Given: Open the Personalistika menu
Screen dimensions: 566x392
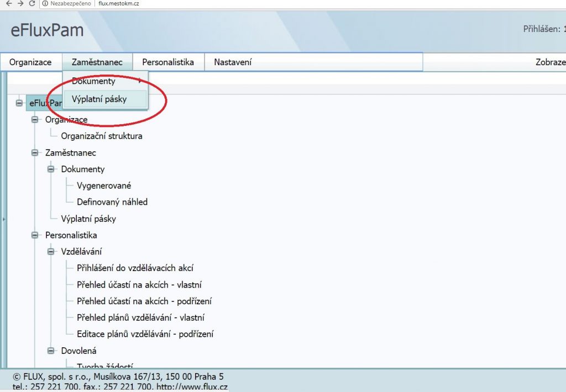Looking at the screenshot, I should (x=168, y=62).
